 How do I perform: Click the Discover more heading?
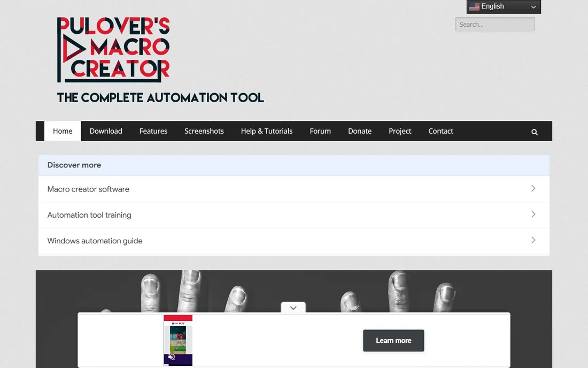coord(74,165)
